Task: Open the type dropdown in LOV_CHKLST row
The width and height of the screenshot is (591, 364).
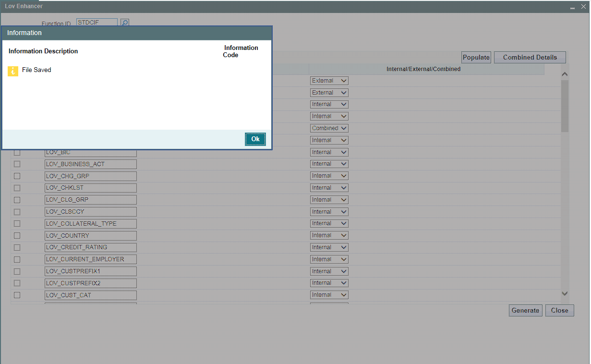Action: pyautogui.click(x=329, y=188)
